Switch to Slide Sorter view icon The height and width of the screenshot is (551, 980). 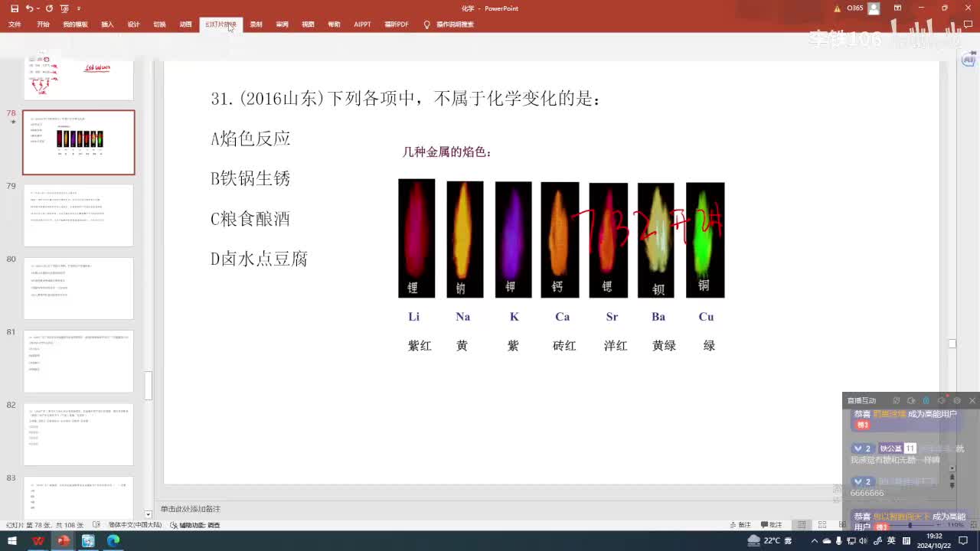click(822, 525)
